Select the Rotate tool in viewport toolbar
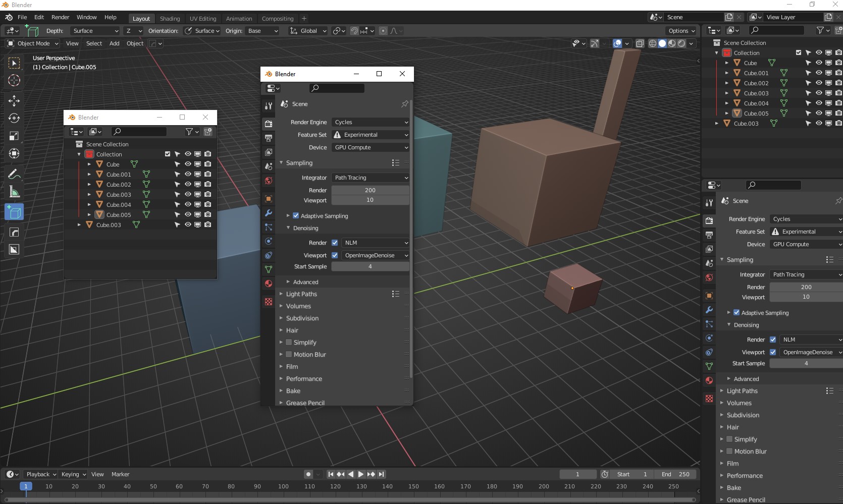The image size is (843, 504). click(14, 118)
